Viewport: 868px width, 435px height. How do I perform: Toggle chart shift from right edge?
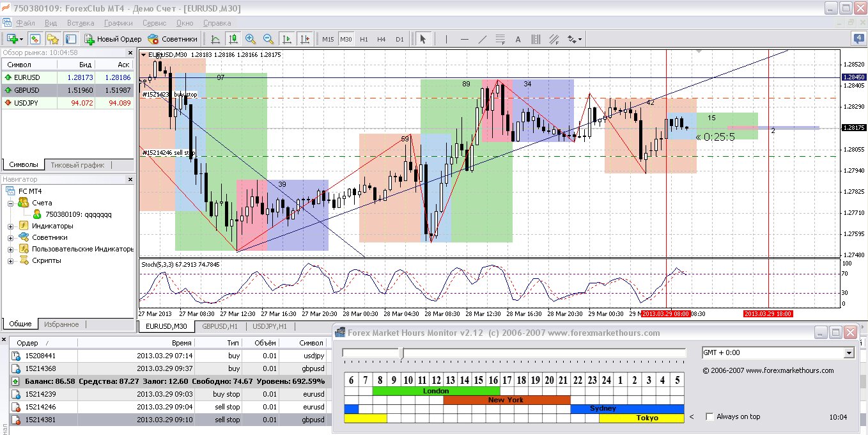point(305,39)
